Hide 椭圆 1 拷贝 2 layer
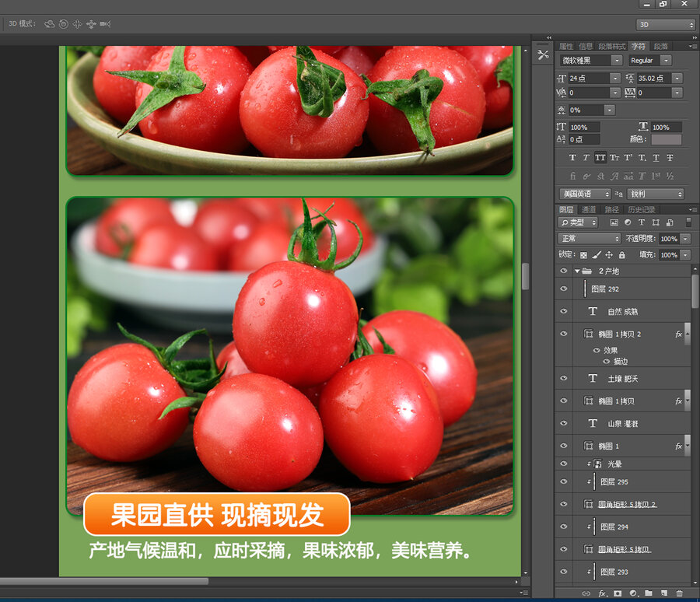 coord(563,334)
